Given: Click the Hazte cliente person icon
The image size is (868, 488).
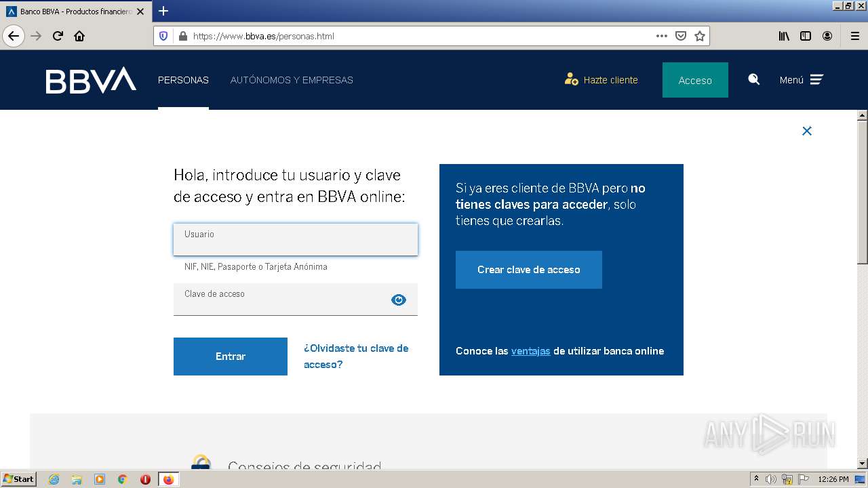Looking at the screenshot, I should point(571,79).
